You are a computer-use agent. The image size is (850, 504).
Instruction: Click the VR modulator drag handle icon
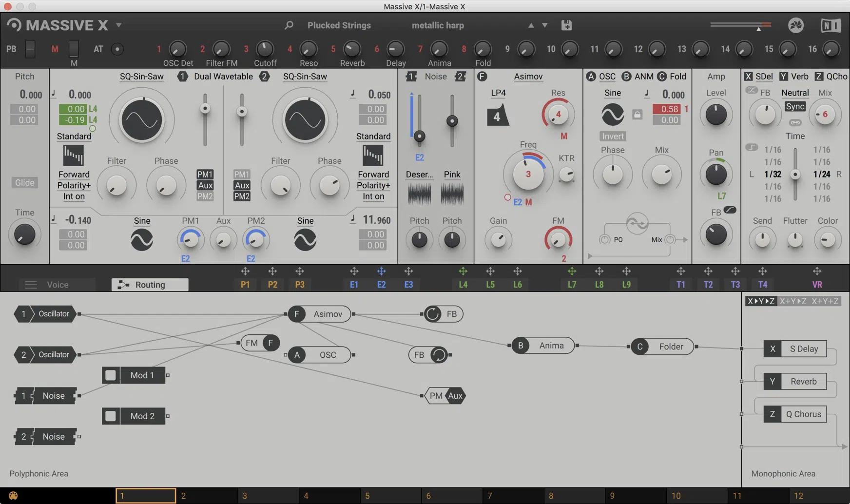pos(817,271)
